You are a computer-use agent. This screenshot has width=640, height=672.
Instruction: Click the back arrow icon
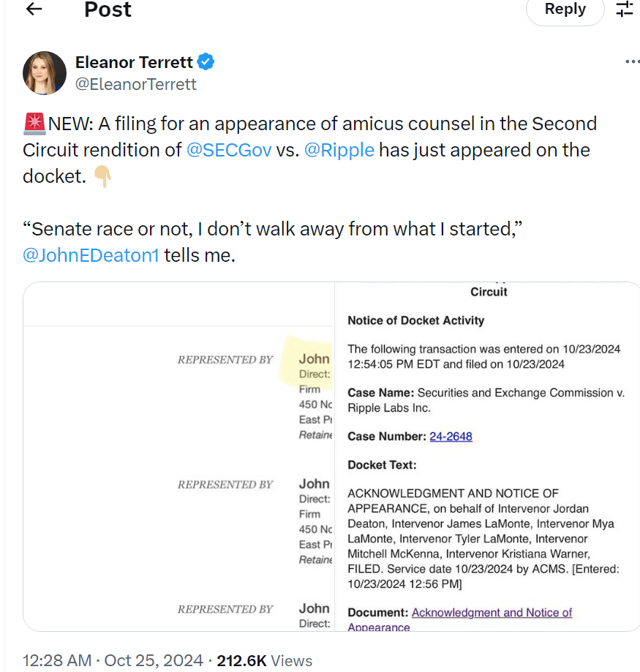[34, 9]
